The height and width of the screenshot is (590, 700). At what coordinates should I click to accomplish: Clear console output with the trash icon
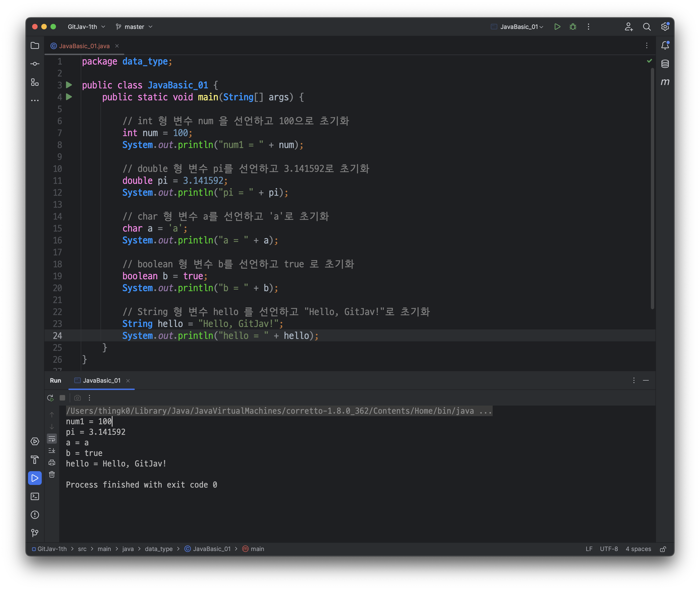pos(52,474)
